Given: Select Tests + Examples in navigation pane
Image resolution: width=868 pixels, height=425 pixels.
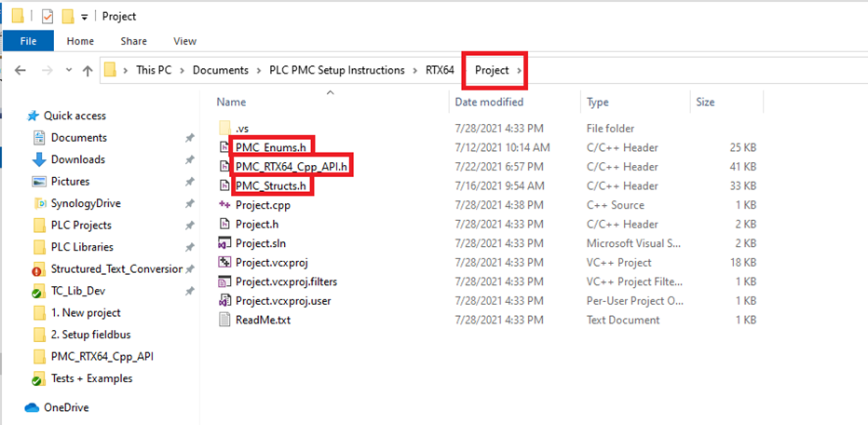Looking at the screenshot, I should 91,378.
